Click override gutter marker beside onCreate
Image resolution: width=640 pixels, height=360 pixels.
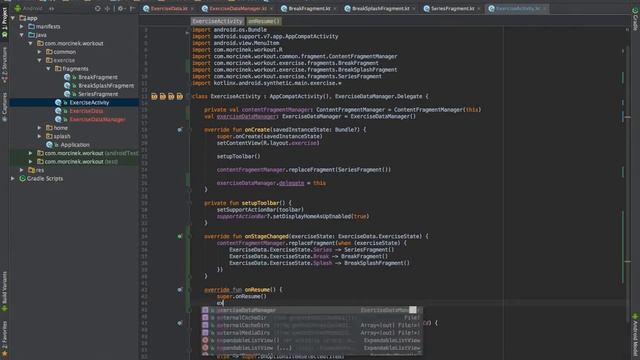coord(180,130)
